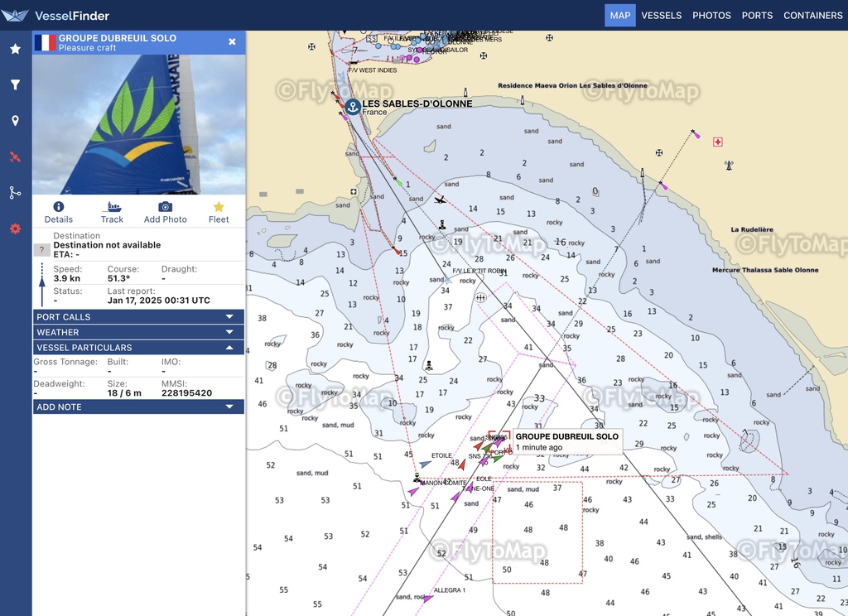Open the vessel photo of the sail

[138, 124]
